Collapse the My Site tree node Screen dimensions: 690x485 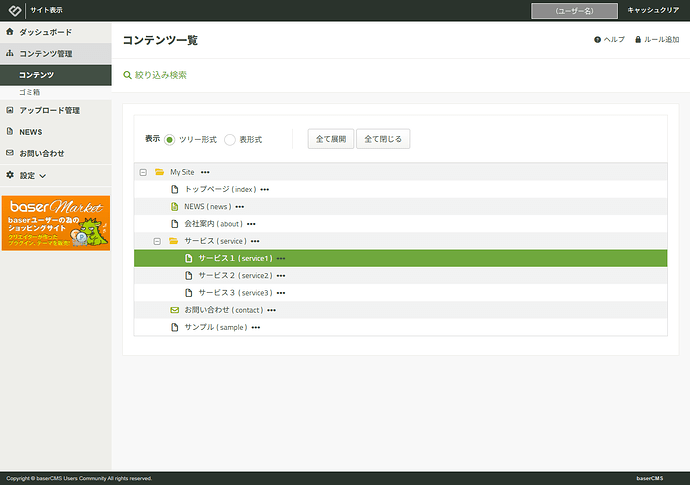[143, 173]
